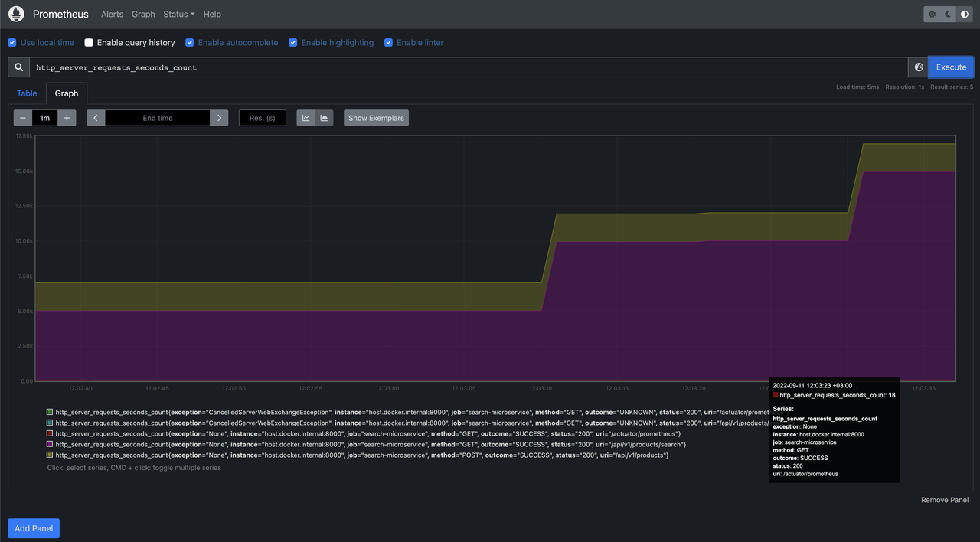This screenshot has width=980, height=542.
Task: Move end time forward arrow
Action: pos(219,118)
